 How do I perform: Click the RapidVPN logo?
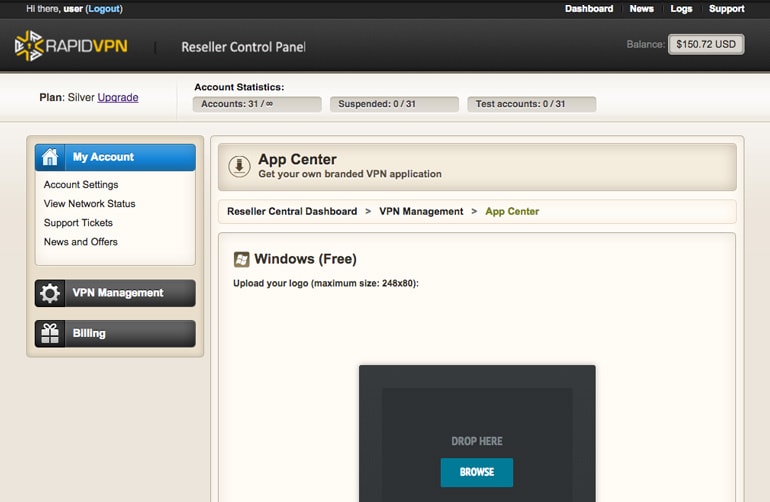[71, 46]
